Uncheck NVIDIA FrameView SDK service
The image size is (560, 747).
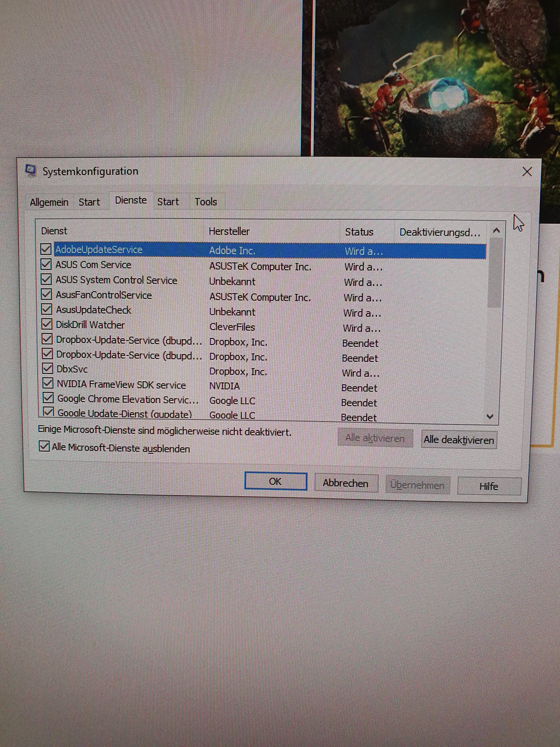[48, 383]
